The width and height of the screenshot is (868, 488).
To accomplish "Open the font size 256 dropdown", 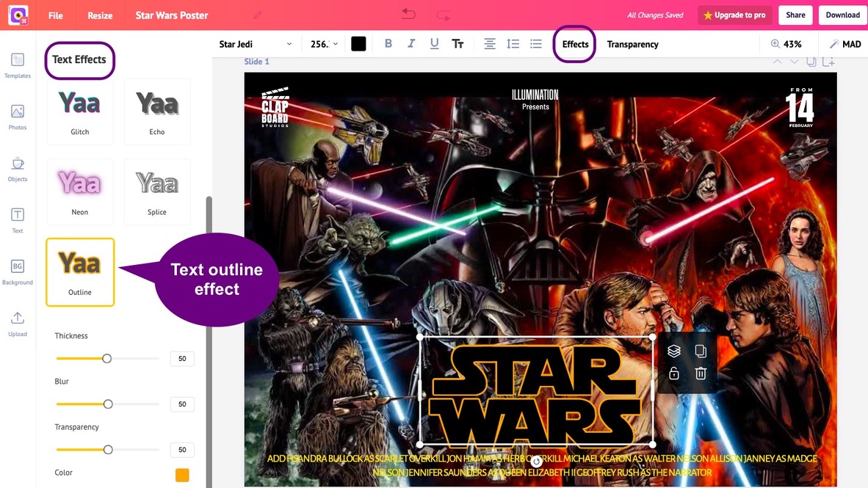I will [x=324, y=44].
